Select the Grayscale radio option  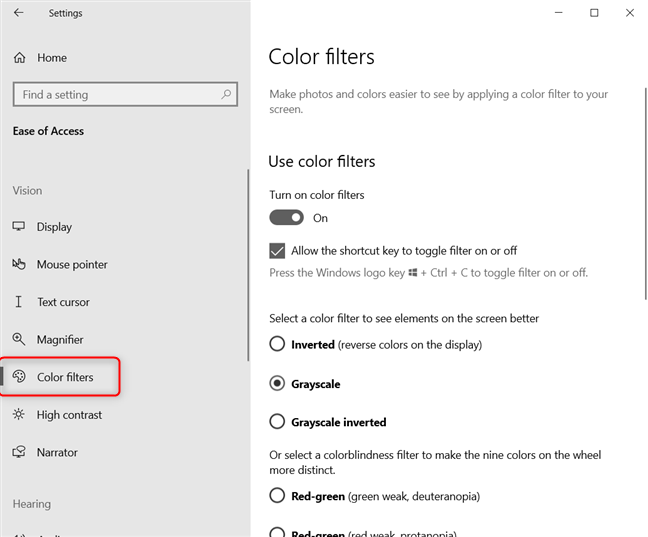pos(277,384)
